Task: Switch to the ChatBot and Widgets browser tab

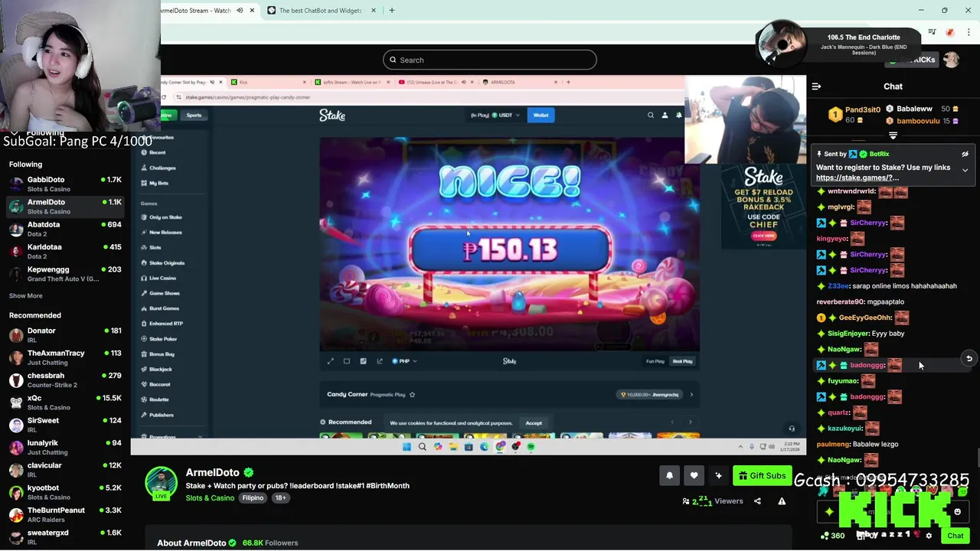Action: (320, 11)
